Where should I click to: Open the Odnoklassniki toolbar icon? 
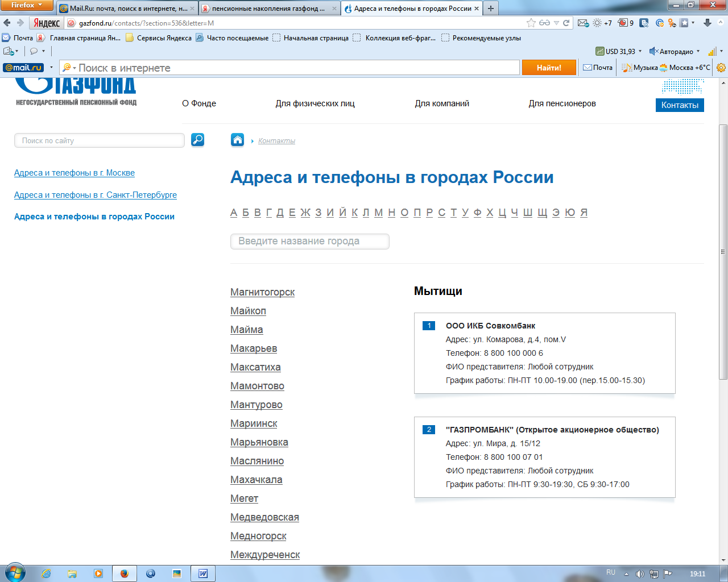tap(672, 23)
